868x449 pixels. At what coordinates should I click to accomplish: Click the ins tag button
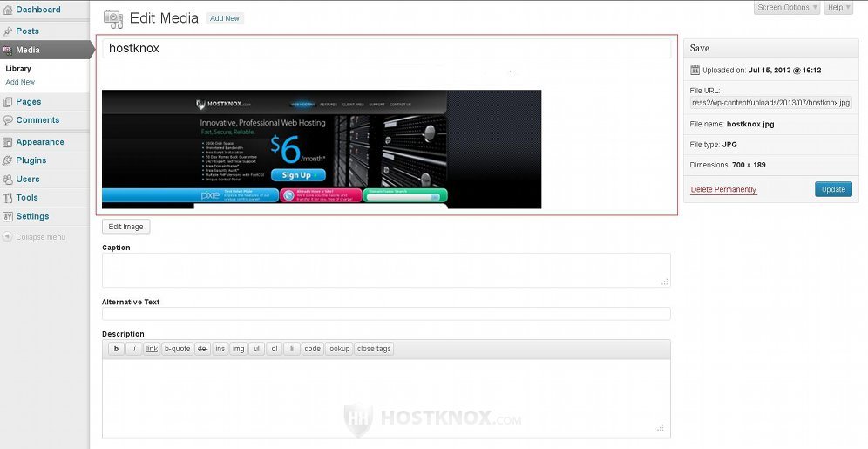pos(220,349)
